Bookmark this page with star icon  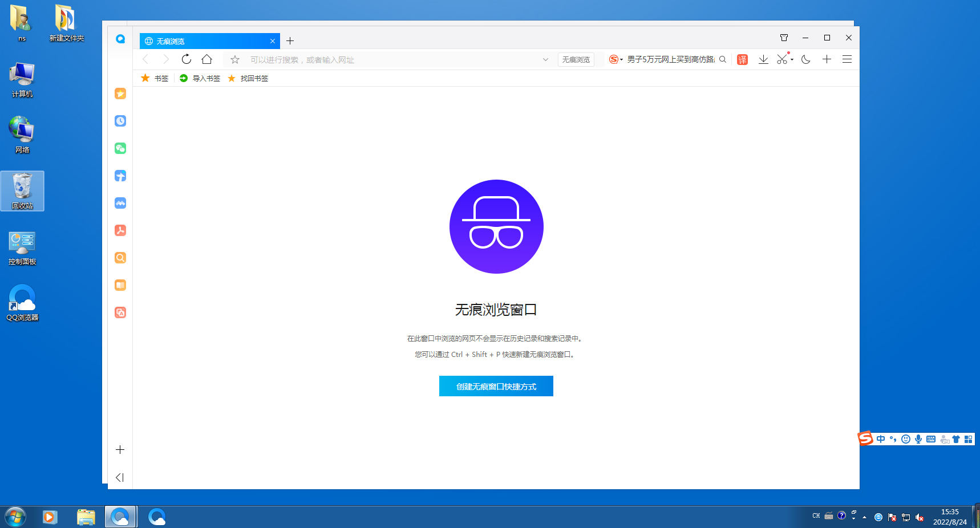tap(235, 59)
